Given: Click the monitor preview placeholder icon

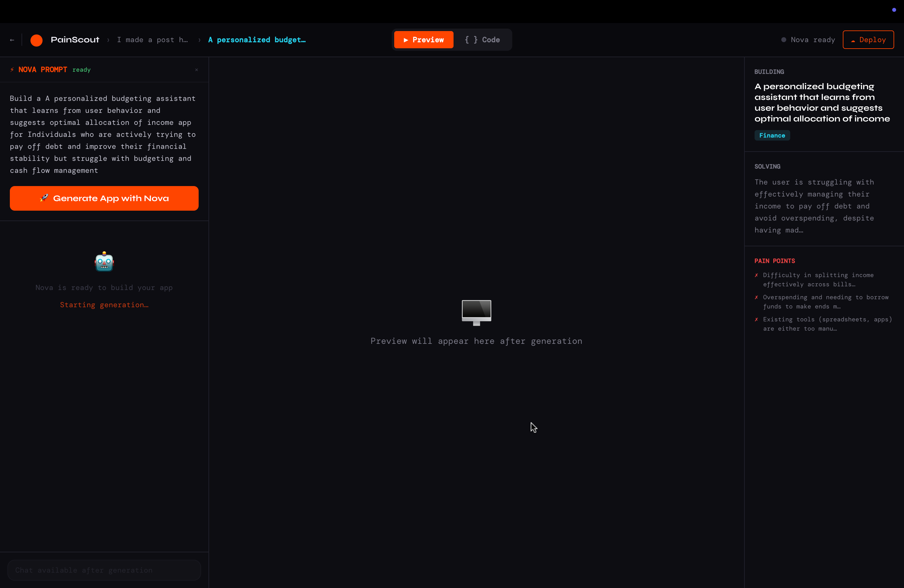Looking at the screenshot, I should pyautogui.click(x=476, y=312).
